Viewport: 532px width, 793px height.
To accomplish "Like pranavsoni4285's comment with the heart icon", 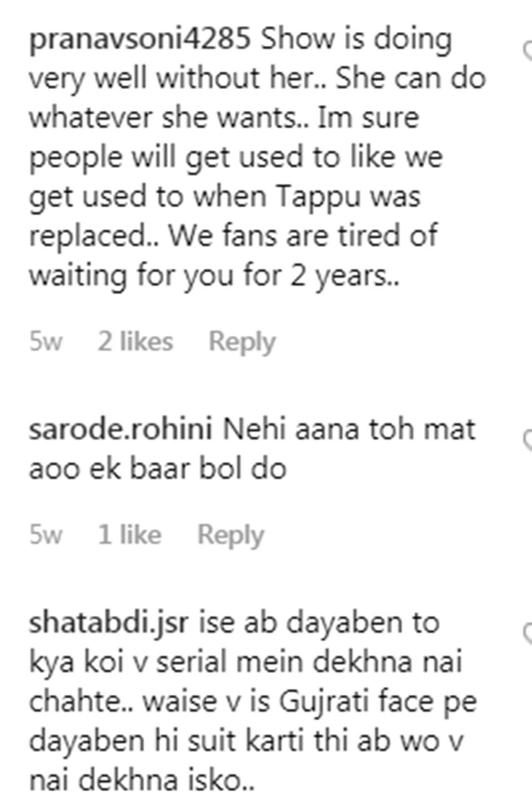I will (x=528, y=50).
